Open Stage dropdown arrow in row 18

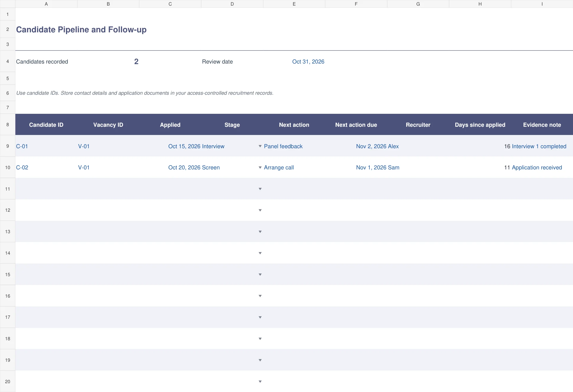260,339
